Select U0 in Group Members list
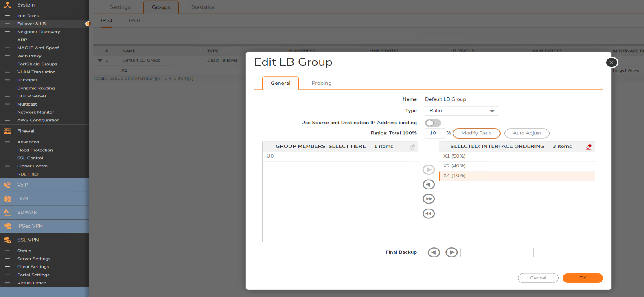644x297 pixels. 340,156
